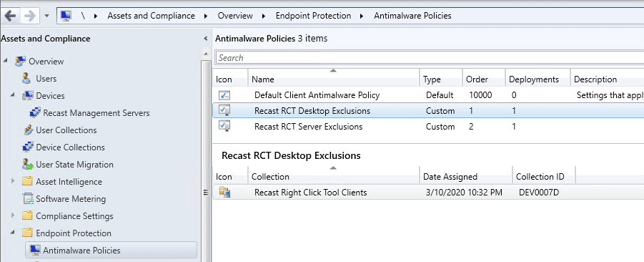Click the Software Metering icon

[x=27, y=199]
